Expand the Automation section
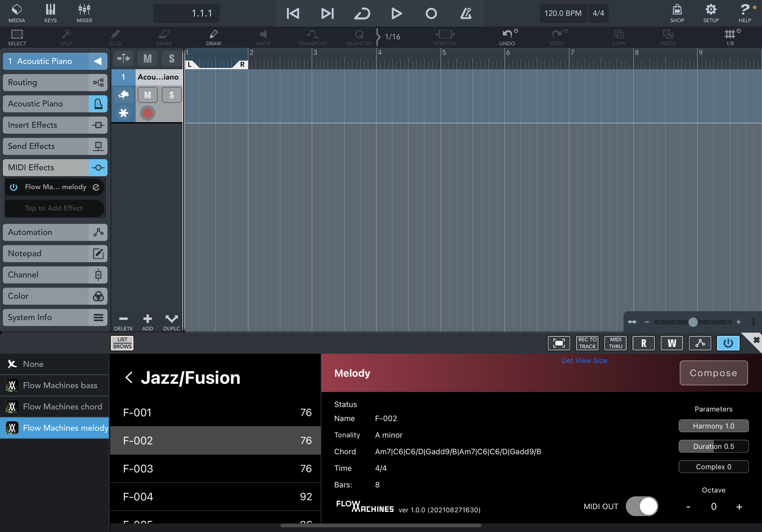Viewport: 762px width, 532px height. click(x=55, y=232)
